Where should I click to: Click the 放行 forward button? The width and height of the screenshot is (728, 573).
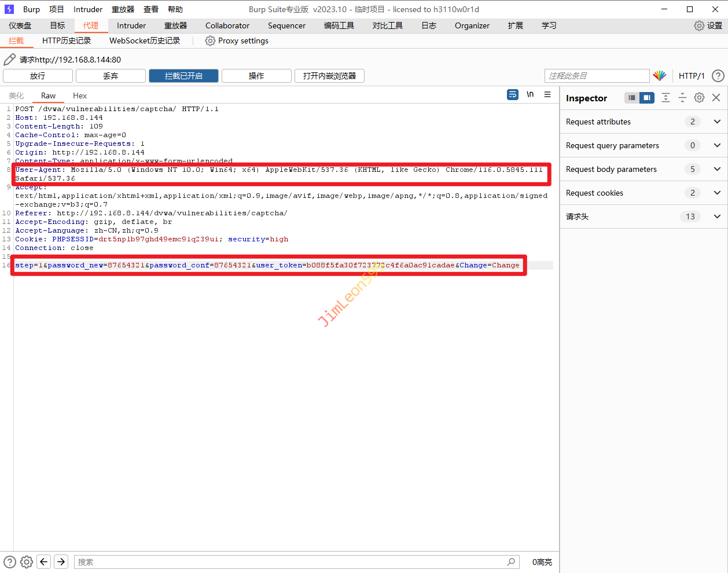click(x=38, y=76)
